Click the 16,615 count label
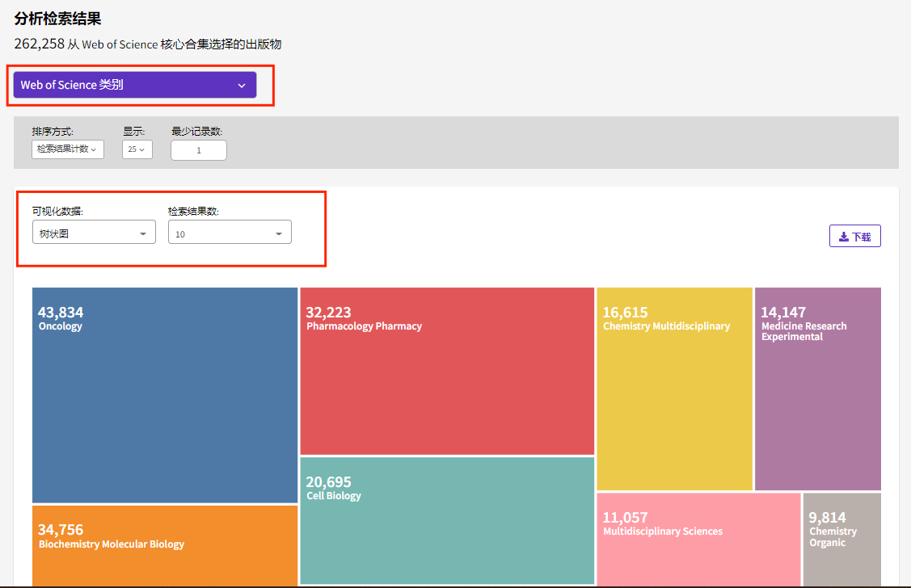This screenshot has width=911, height=588. (x=625, y=313)
